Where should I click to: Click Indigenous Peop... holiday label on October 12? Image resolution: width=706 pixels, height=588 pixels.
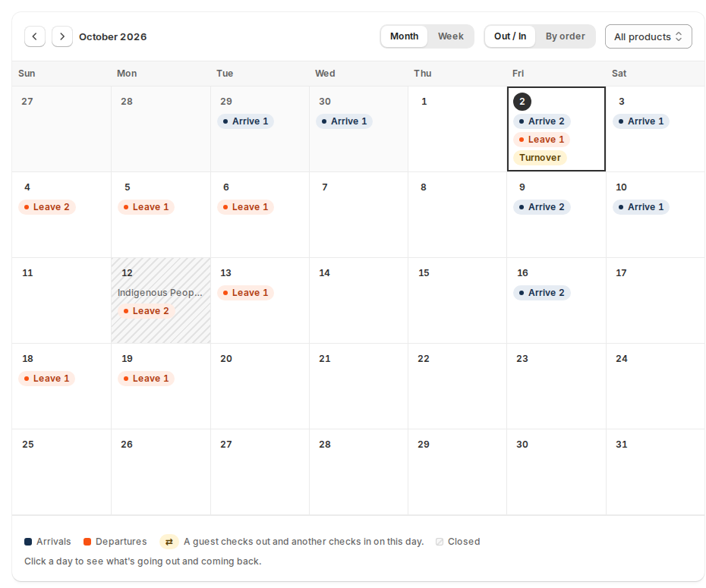click(160, 292)
